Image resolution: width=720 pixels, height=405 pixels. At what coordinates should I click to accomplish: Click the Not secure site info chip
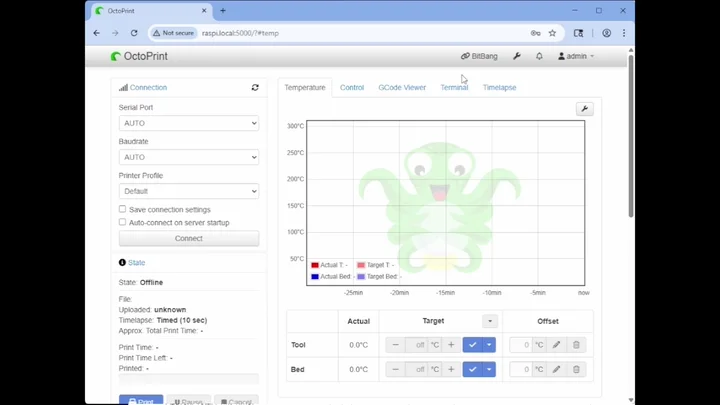(x=174, y=33)
